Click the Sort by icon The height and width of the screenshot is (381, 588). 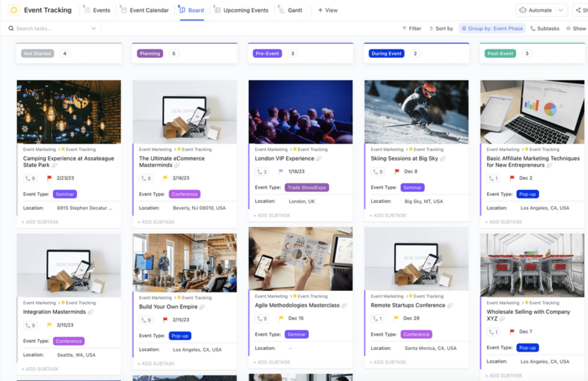[x=431, y=28]
